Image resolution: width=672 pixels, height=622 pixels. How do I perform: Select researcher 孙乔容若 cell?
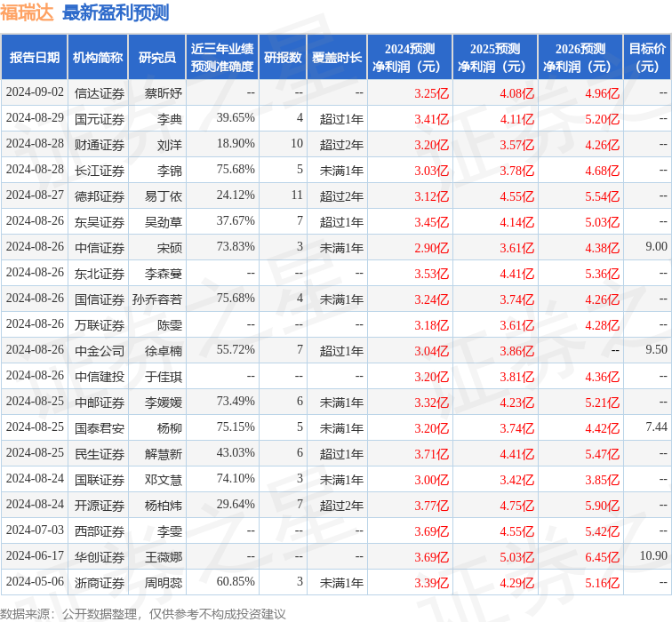pyautogui.click(x=157, y=299)
